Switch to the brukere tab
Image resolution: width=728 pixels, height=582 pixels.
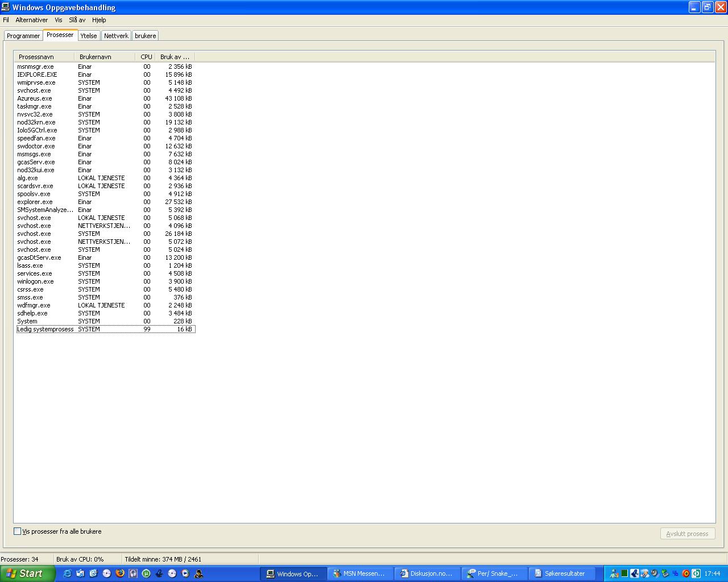coord(146,36)
